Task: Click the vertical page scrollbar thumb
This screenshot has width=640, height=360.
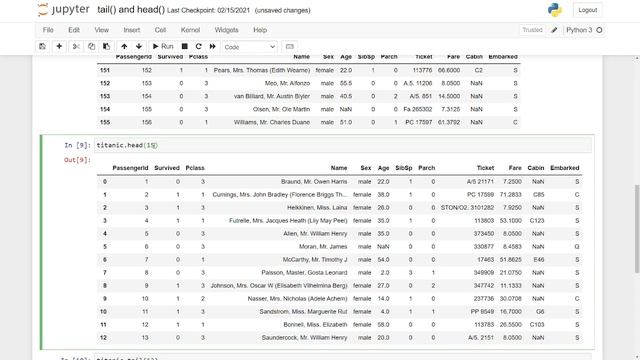Action: (x=636, y=229)
